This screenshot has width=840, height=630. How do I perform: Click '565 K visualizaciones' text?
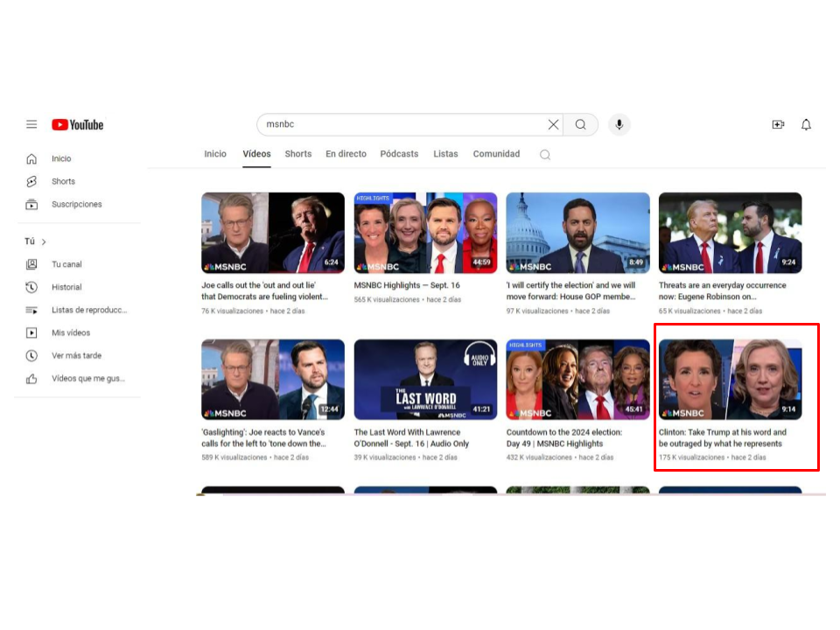(387, 299)
